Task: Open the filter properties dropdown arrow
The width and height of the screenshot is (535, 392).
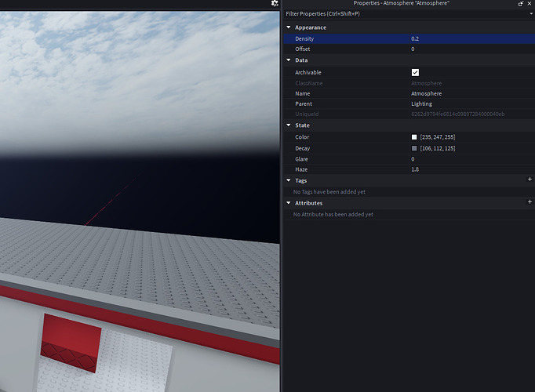Action: tap(531, 13)
